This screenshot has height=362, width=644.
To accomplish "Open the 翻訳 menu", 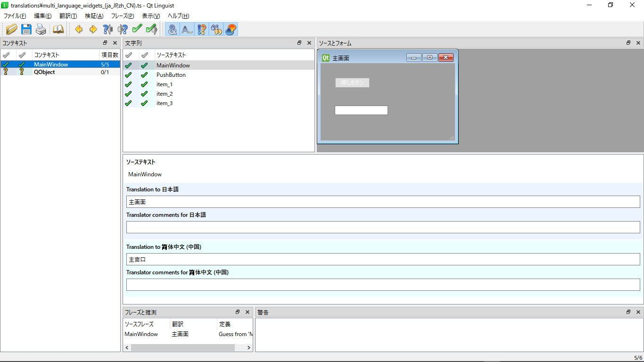I will [x=68, y=16].
